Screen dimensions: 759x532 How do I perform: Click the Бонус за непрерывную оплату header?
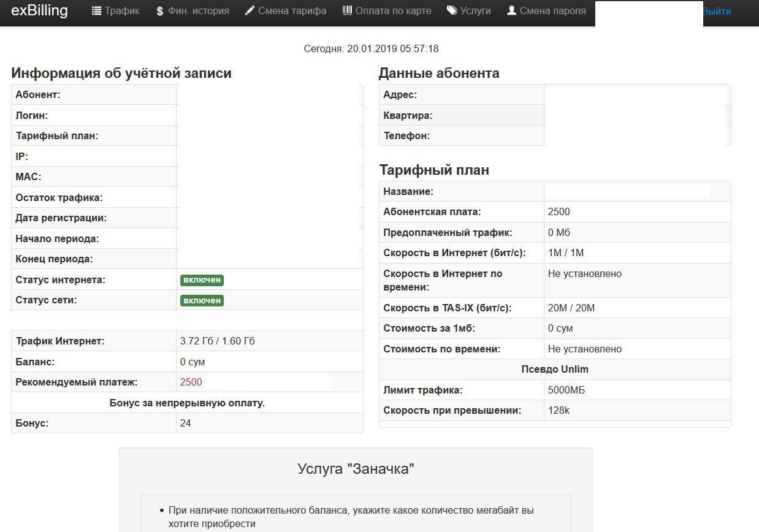point(187,403)
